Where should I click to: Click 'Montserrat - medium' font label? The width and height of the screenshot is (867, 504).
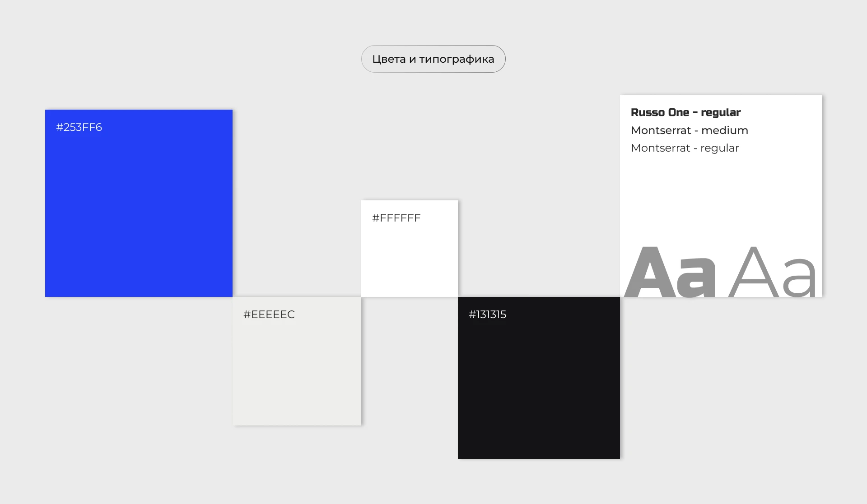pyautogui.click(x=689, y=130)
